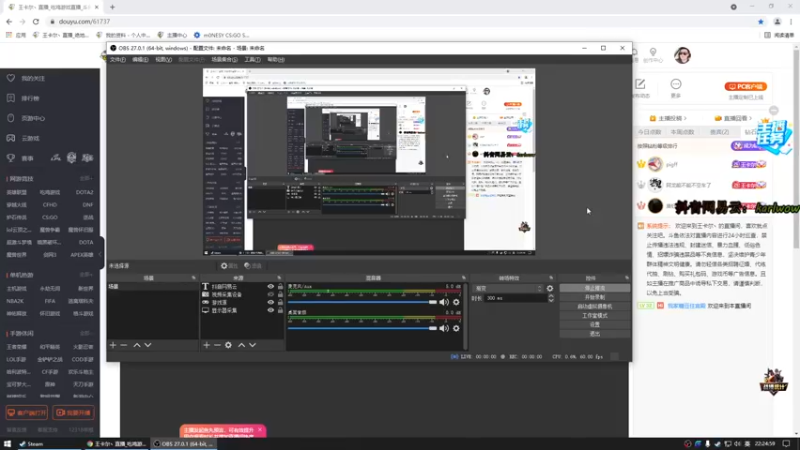
Task: Toggle visibility of the game capture source
Action: click(x=270, y=303)
